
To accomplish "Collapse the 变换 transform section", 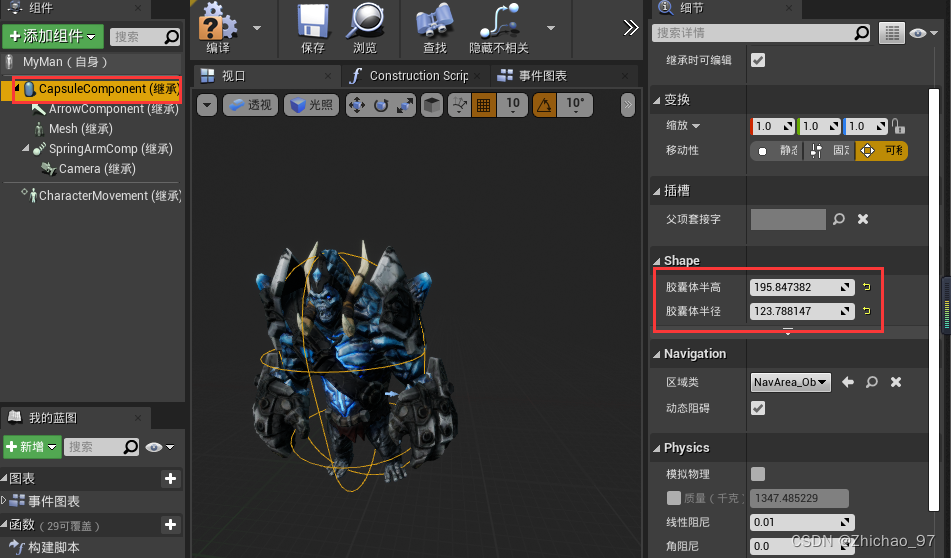I will click(x=656, y=100).
